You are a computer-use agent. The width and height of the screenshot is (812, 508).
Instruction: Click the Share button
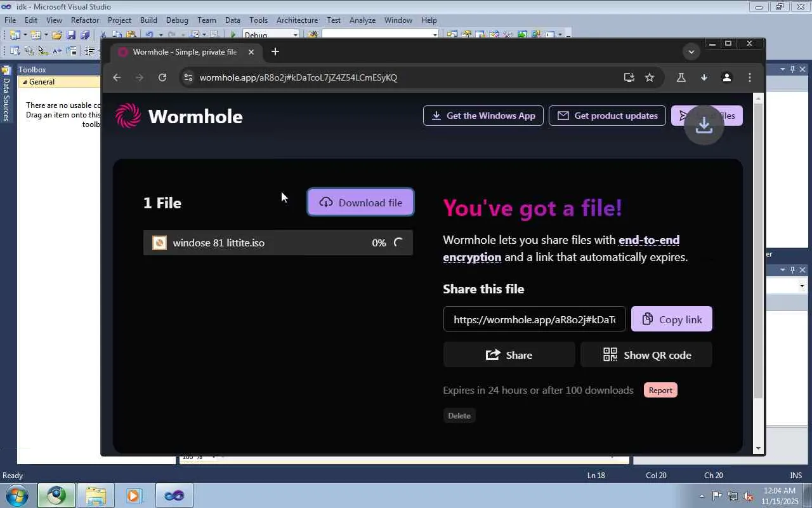(509, 355)
